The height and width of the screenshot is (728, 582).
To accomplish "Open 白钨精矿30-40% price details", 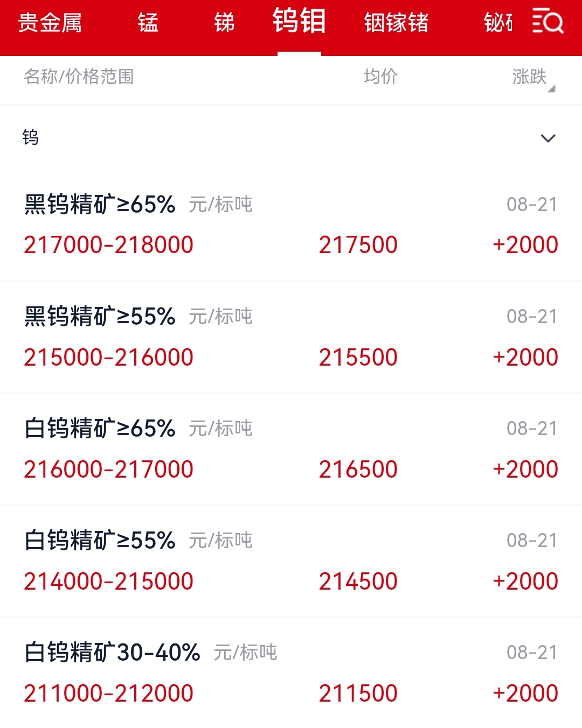I will point(291,673).
